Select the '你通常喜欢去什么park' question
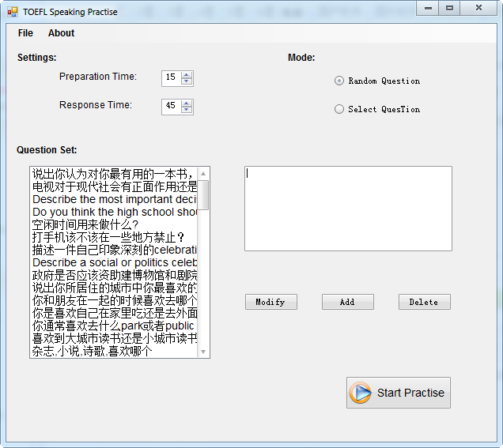This screenshot has height=448, width=503. tap(115, 326)
